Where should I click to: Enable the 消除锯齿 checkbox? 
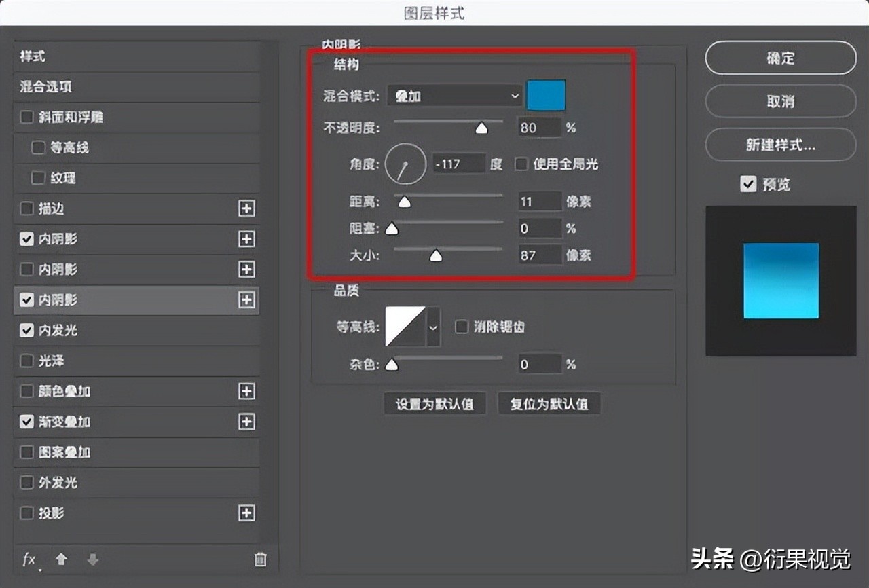point(462,327)
